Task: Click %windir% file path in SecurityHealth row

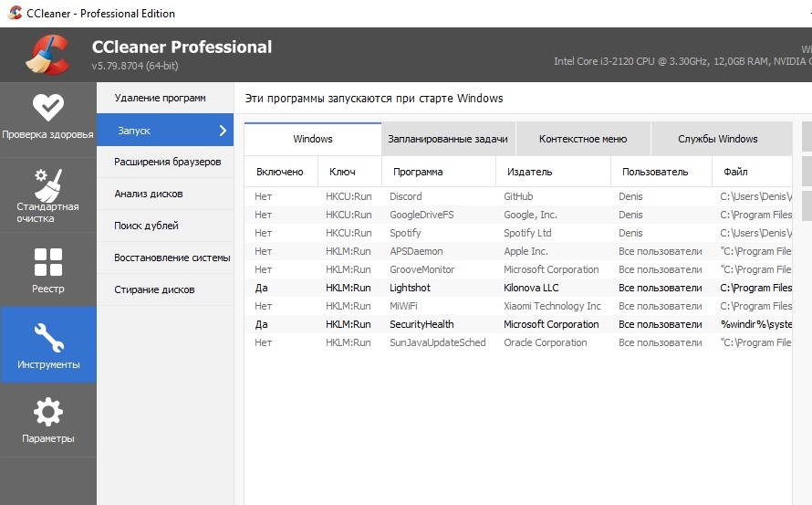Action: coord(756,324)
